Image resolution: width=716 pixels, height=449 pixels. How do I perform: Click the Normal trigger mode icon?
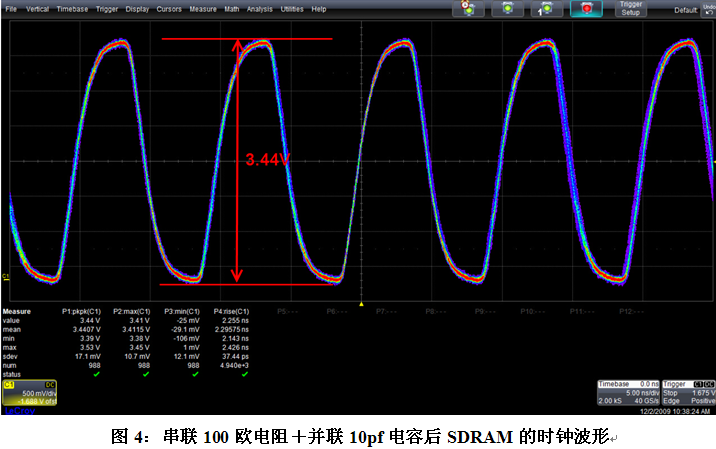508,9
